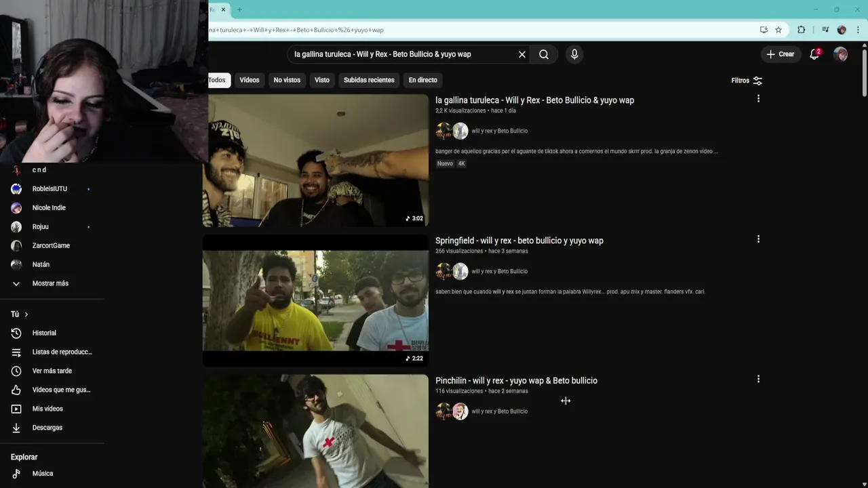Open options menu for la gallina turuleca
The height and width of the screenshot is (488, 868).
tap(758, 99)
